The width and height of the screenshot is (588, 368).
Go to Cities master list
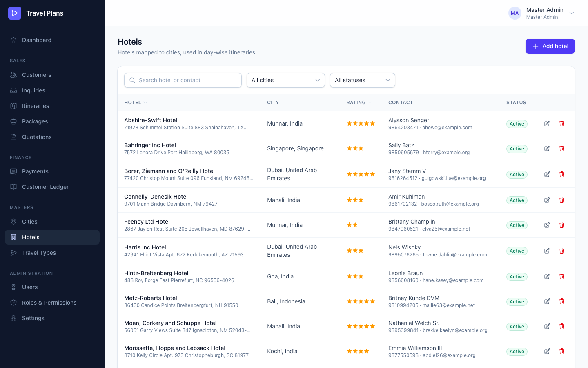click(x=52, y=222)
